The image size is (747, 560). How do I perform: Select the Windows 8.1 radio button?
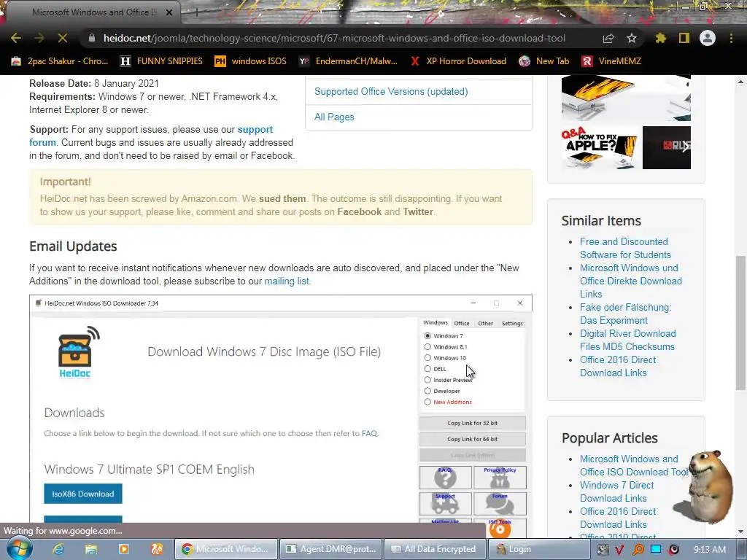pyautogui.click(x=427, y=346)
